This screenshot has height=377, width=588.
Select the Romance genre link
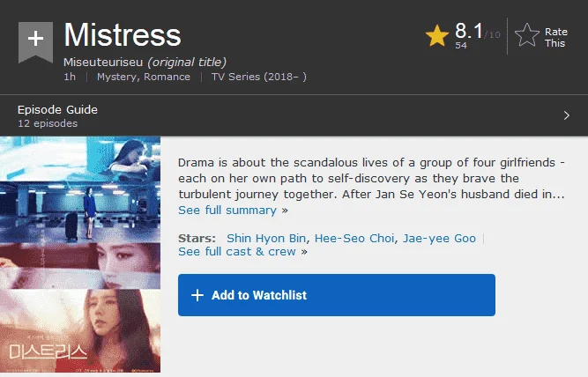pos(167,77)
